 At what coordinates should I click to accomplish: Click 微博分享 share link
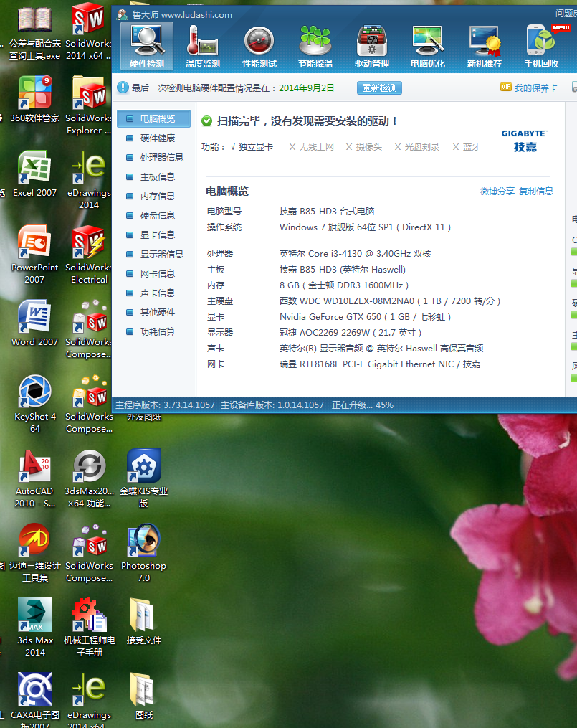[497, 192]
